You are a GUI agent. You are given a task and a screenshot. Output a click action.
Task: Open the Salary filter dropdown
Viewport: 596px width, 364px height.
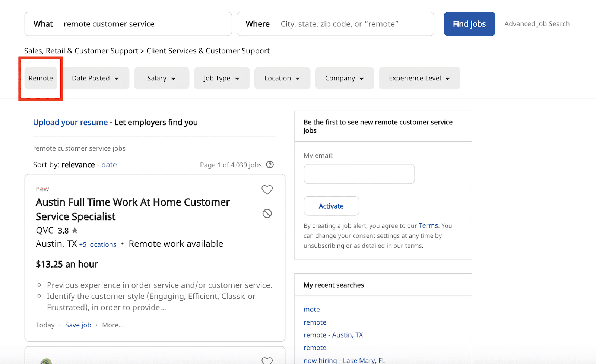coord(161,78)
